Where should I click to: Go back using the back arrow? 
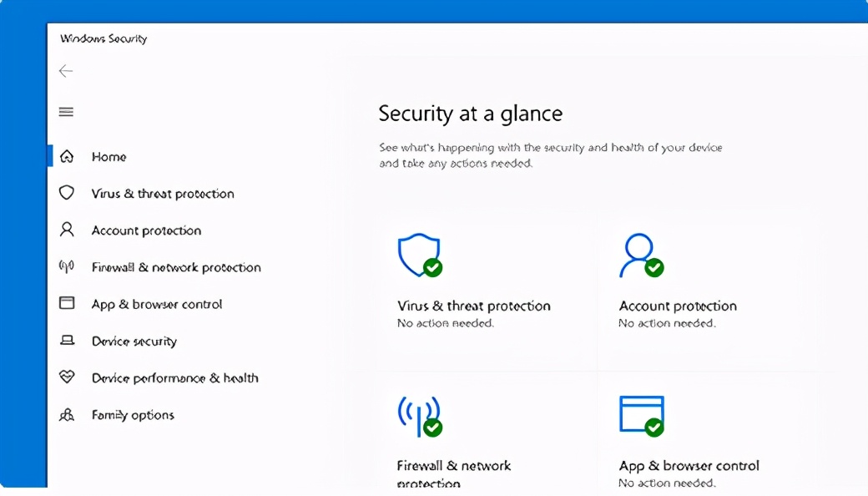[66, 71]
